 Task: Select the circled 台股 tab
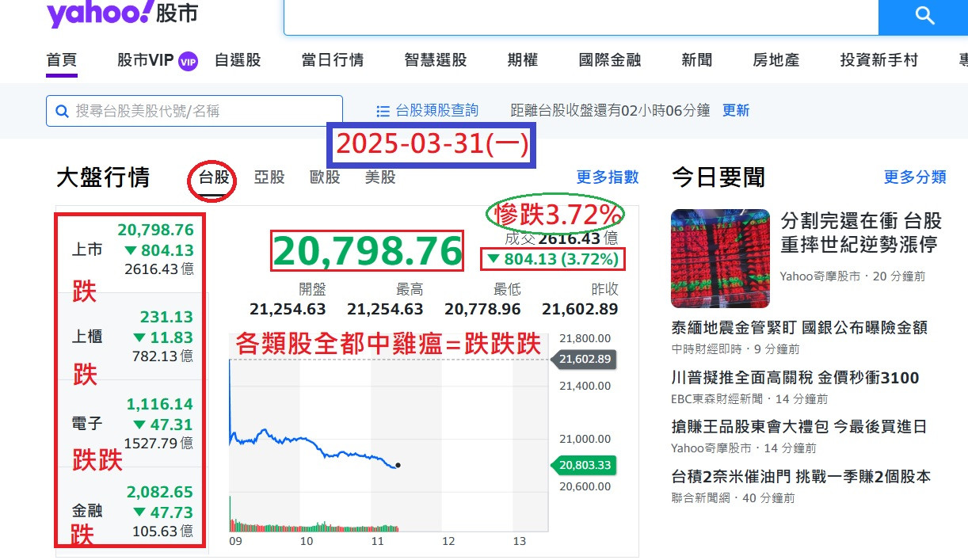click(214, 177)
